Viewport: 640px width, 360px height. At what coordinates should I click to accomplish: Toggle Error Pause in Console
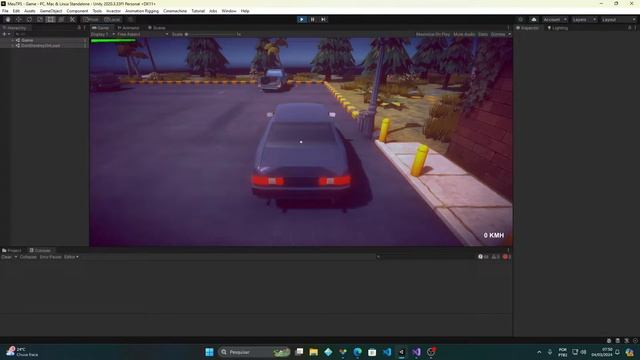[51, 257]
